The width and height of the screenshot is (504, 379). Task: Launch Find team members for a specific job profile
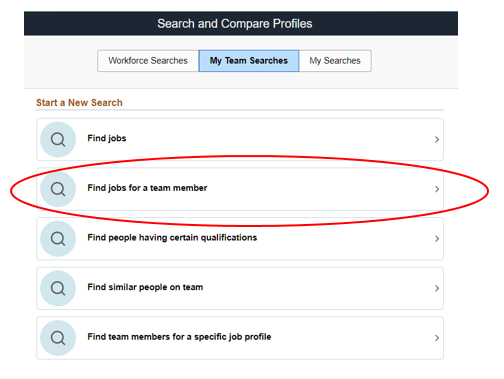point(240,338)
